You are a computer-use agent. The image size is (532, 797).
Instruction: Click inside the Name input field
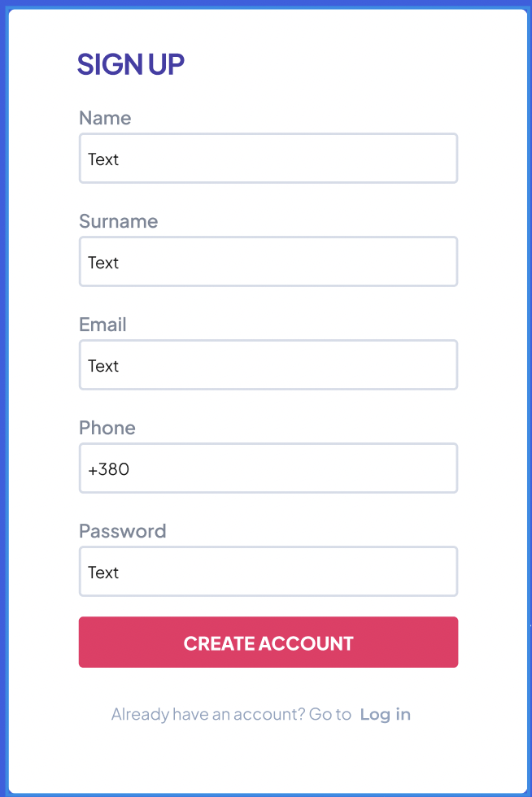coord(268,158)
